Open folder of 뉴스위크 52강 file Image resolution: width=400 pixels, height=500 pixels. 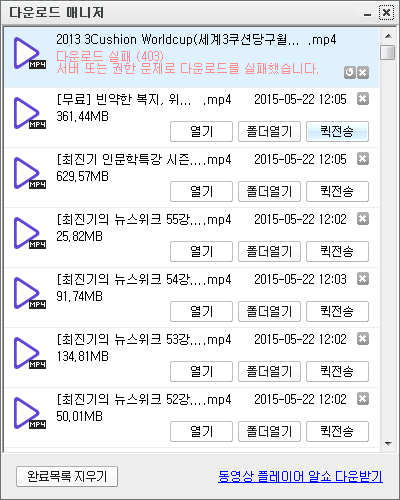point(269,432)
